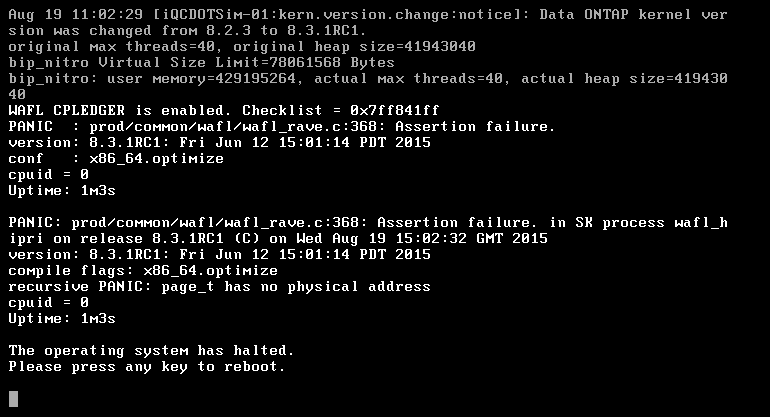Screen dimensions: 770x417
Task: Click the blinking cursor block at the prompt
Action: (x=13, y=399)
